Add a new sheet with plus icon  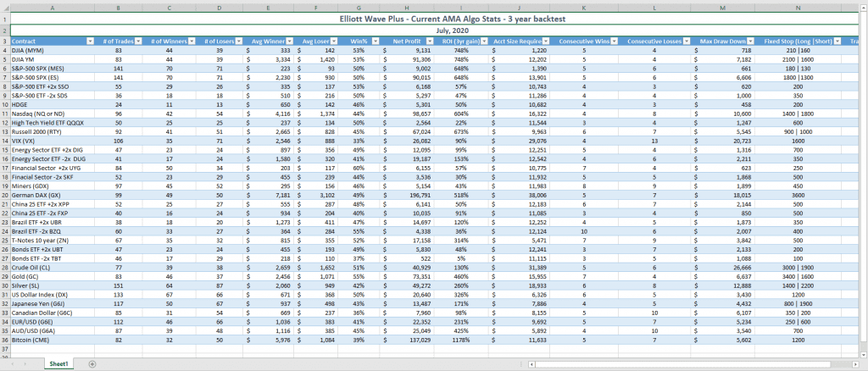[x=92, y=364]
